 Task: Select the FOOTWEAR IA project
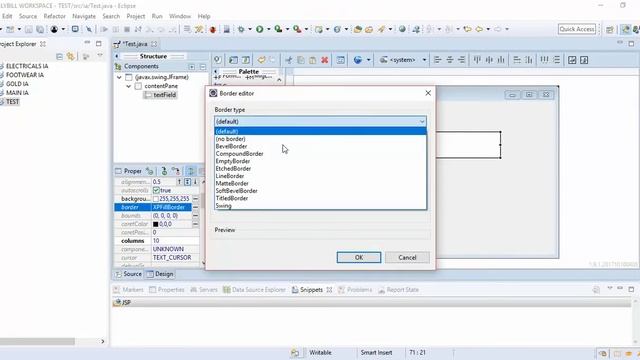25,75
